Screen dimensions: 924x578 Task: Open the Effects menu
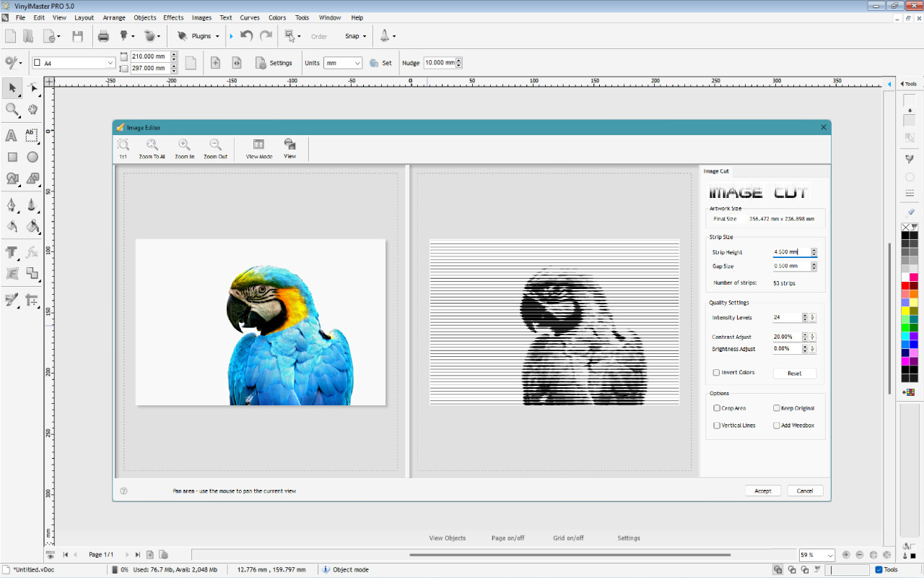coord(173,17)
